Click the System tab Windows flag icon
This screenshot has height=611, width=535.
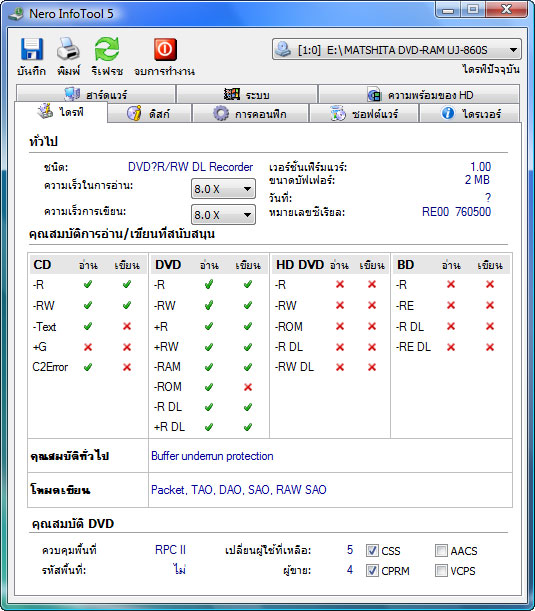(x=232, y=94)
